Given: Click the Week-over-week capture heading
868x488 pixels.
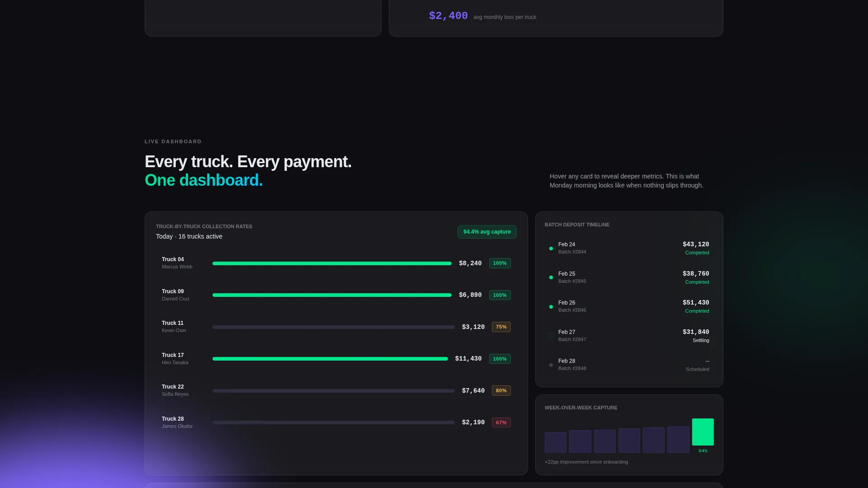Looking at the screenshot, I should pos(581,408).
